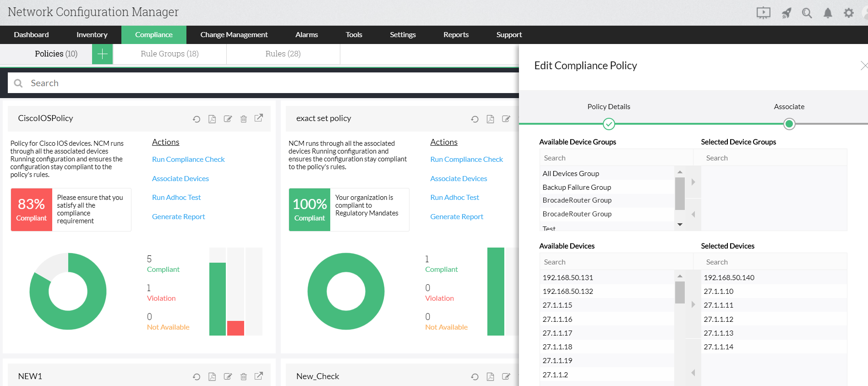Click Associate Devices under exact set policy
Screen dimensions: 868x386
(459, 179)
